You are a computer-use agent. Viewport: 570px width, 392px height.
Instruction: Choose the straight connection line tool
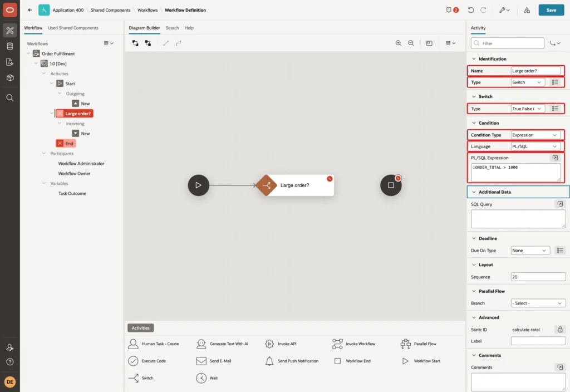point(166,43)
